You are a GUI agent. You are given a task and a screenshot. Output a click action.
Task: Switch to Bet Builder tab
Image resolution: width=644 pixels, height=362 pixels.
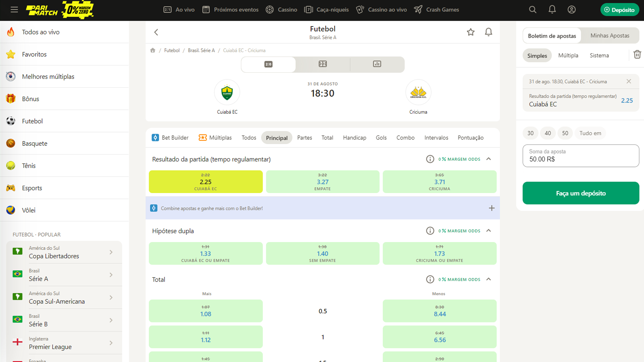[170, 138]
